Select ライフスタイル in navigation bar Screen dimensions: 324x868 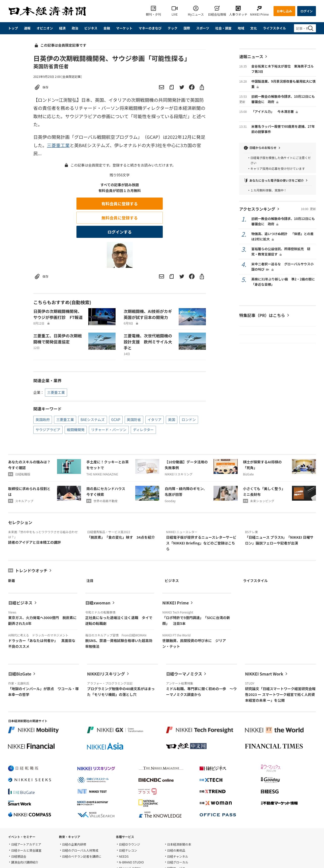pyautogui.click(x=274, y=28)
